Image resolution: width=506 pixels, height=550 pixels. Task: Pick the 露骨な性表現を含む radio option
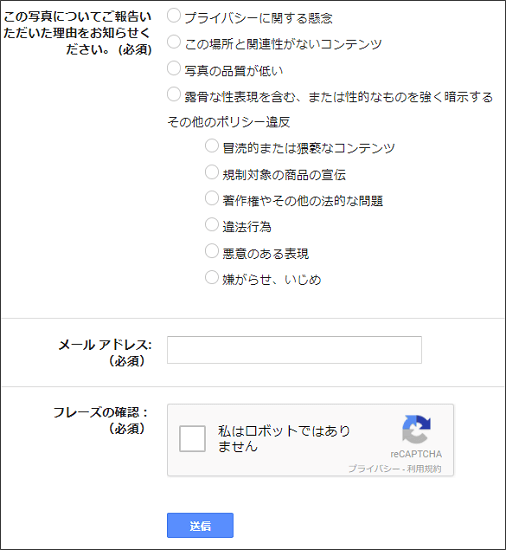(x=174, y=94)
